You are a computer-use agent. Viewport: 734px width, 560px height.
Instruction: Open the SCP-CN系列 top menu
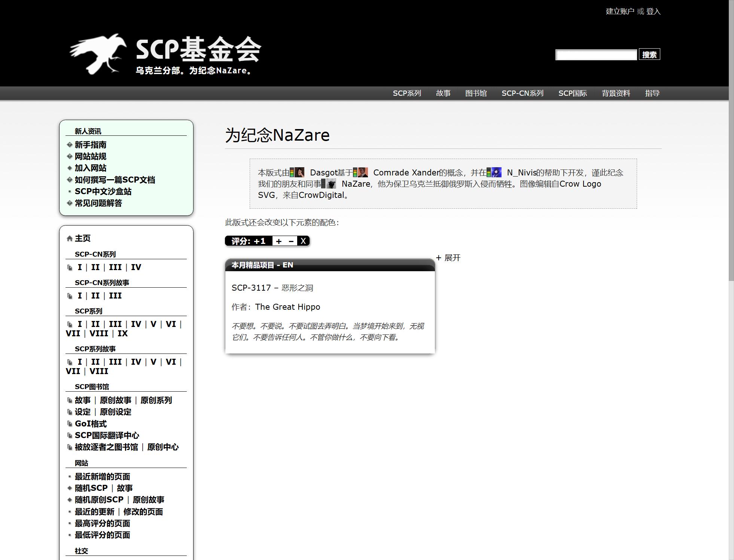point(523,93)
